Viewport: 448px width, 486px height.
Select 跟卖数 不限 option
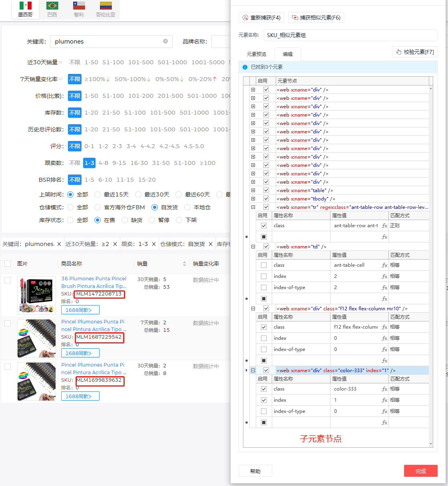tap(75, 163)
